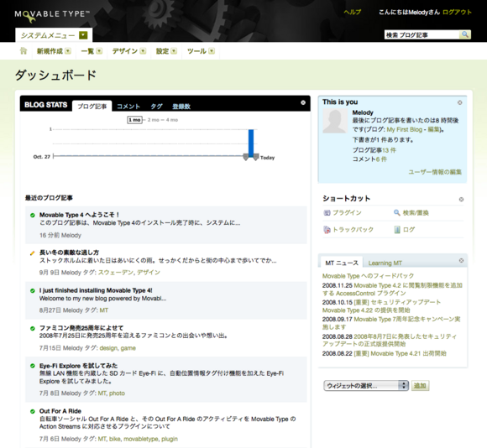487x448 pixels.
Task: Expand the デザイン menu arrow
Action: point(143,51)
